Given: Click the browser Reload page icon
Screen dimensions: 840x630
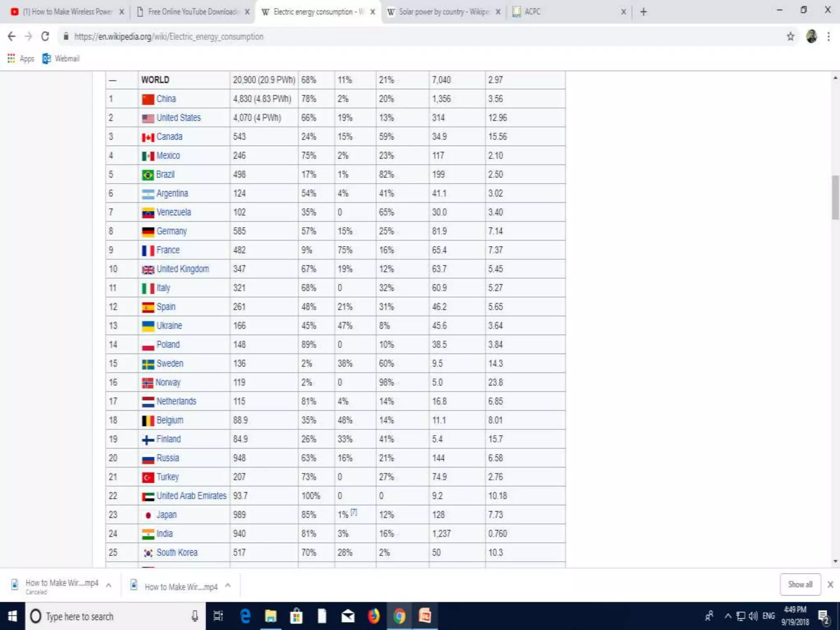Looking at the screenshot, I should (45, 37).
